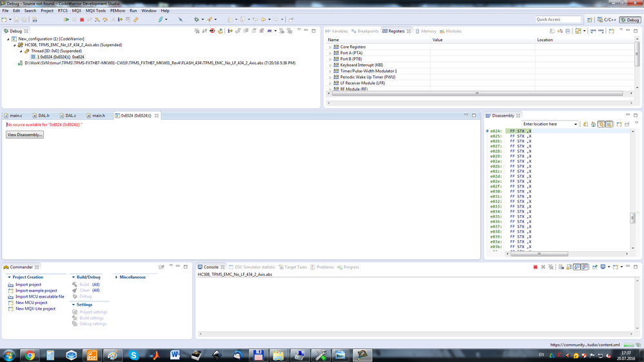Image resolution: width=644 pixels, height=362 pixels.
Task: Click the Instruction Stepping Mode icon in main toolbar
Action: [x=120, y=19]
